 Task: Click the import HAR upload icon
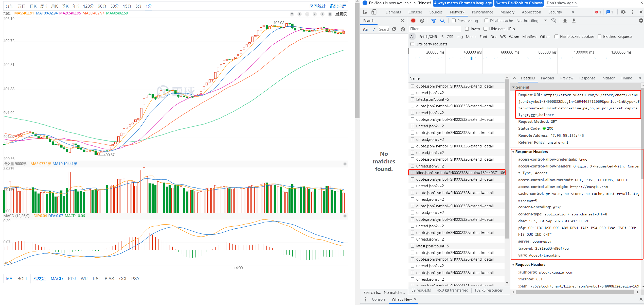(565, 21)
